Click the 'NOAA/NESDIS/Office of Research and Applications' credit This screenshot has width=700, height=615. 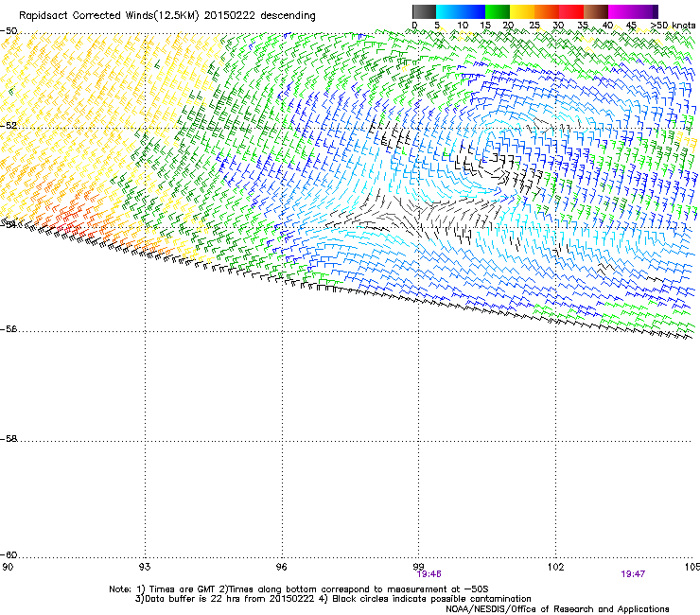tap(557, 609)
